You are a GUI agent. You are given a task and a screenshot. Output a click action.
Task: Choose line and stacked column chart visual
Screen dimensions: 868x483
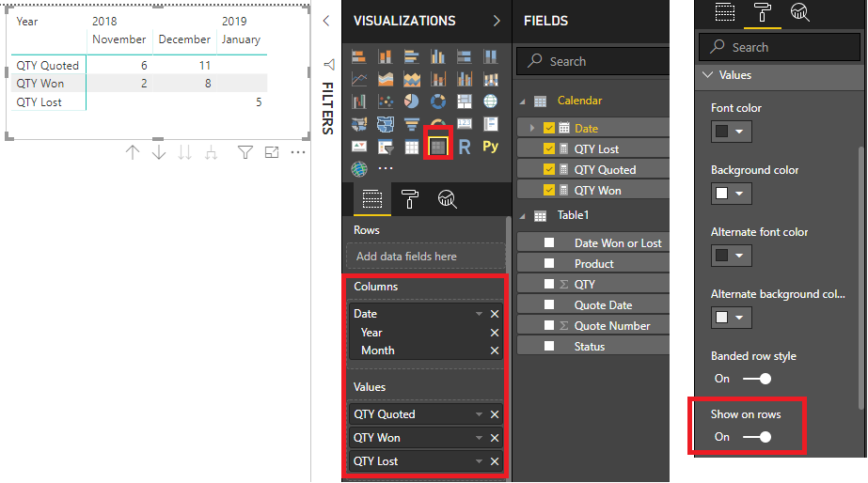pyautogui.click(x=438, y=79)
